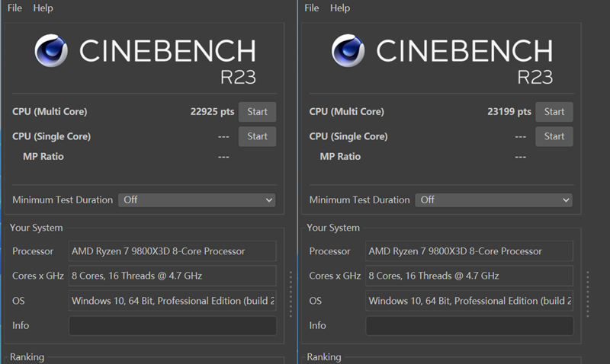The width and height of the screenshot is (610, 364).
Task: Click the OS field in 23199 pts window
Action: (x=469, y=301)
